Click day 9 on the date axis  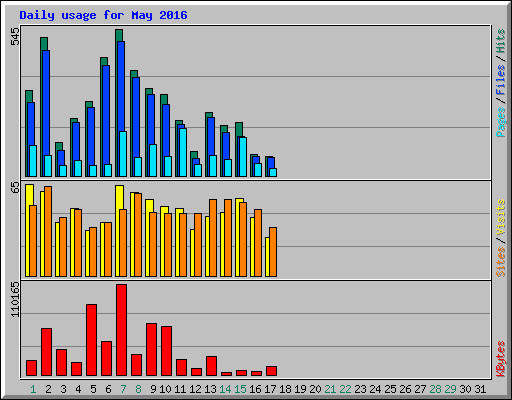[x=153, y=389]
